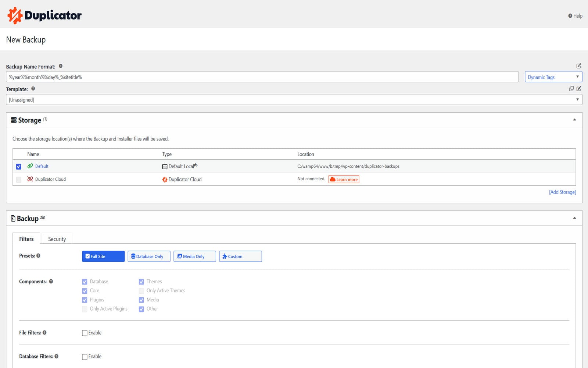This screenshot has width=588, height=368.
Task: Enable the Database Filters checkbox
Action: 85,357
